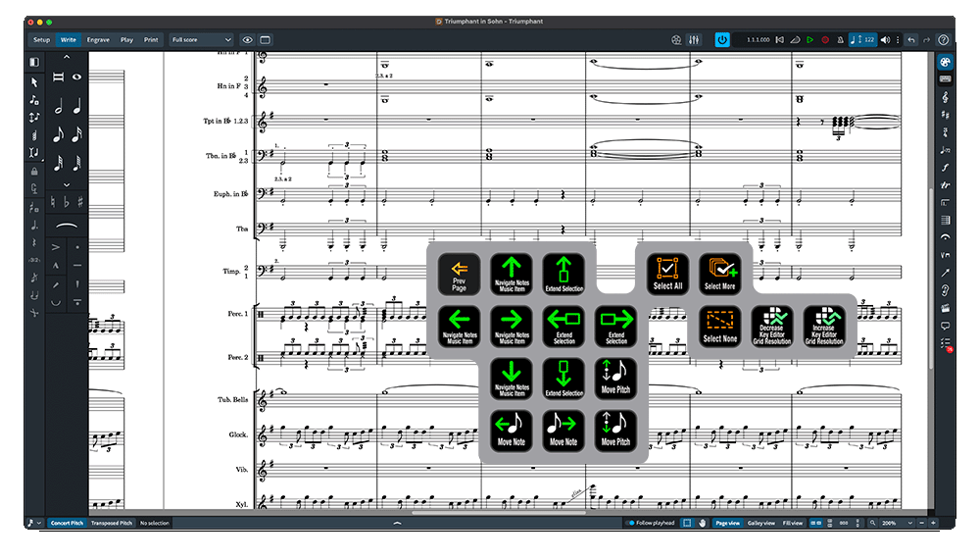Open the transport options three-dot menu
980x560 pixels.
(x=898, y=39)
